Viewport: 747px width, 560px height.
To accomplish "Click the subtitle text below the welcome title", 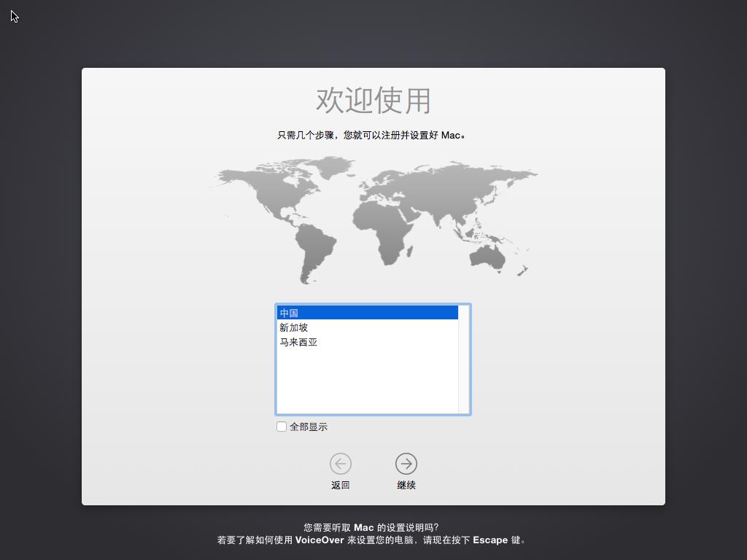I will coord(373,135).
